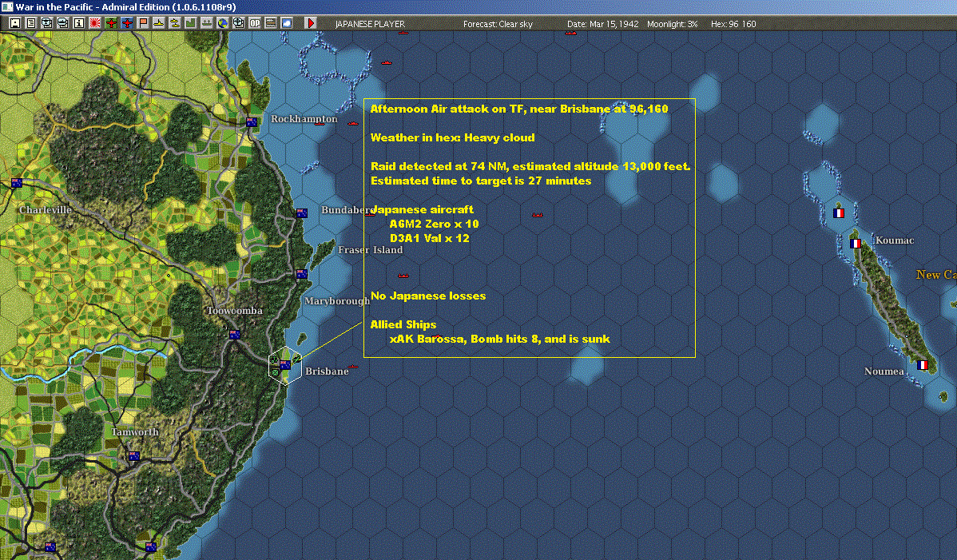The height and width of the screenshot is (560, 957).
Task: Click the ship with arrows icon
Action: (206, 23)
